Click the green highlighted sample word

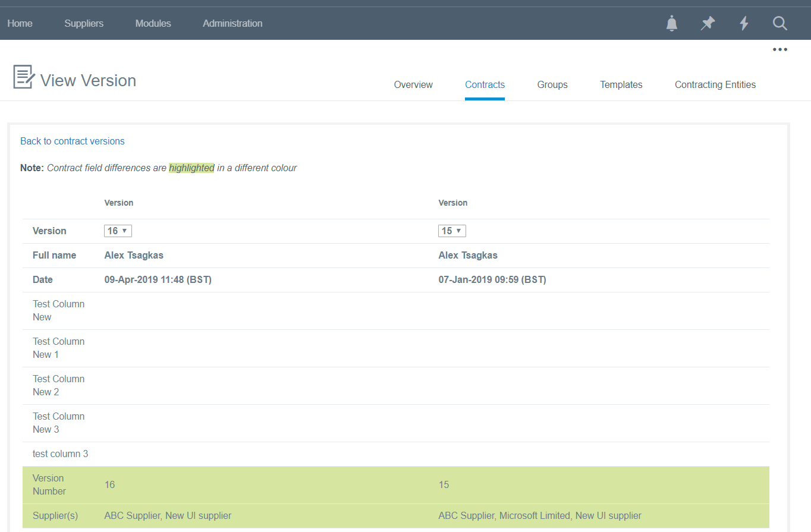pyautogui.click(x=191, y=168)
